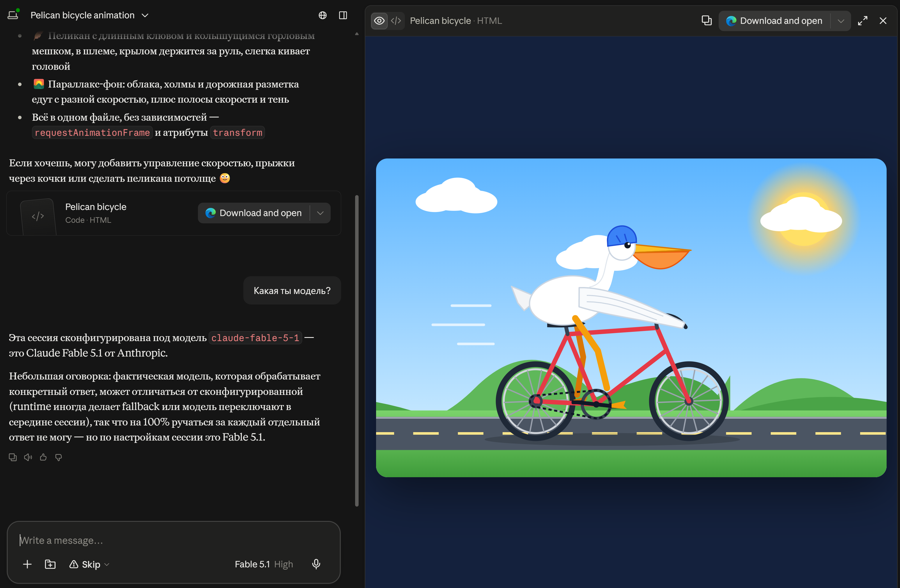Copy the Pelican bicycle artifact contents
The width and height of the screenshot is (900, 588).
[706, 20]
